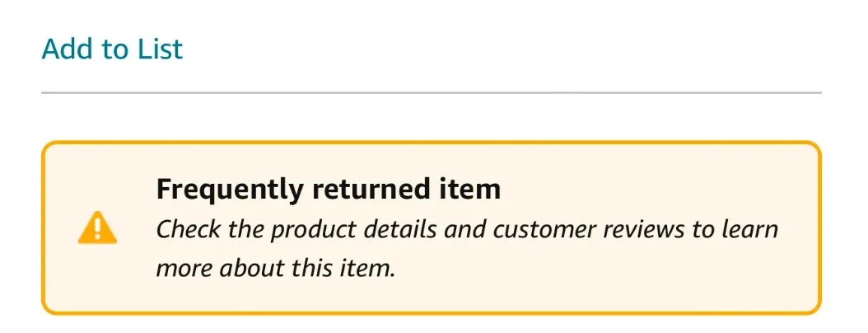The image size is (868, 333).
Task: Click the "Frequently returned item" heading
Action: 328,190
